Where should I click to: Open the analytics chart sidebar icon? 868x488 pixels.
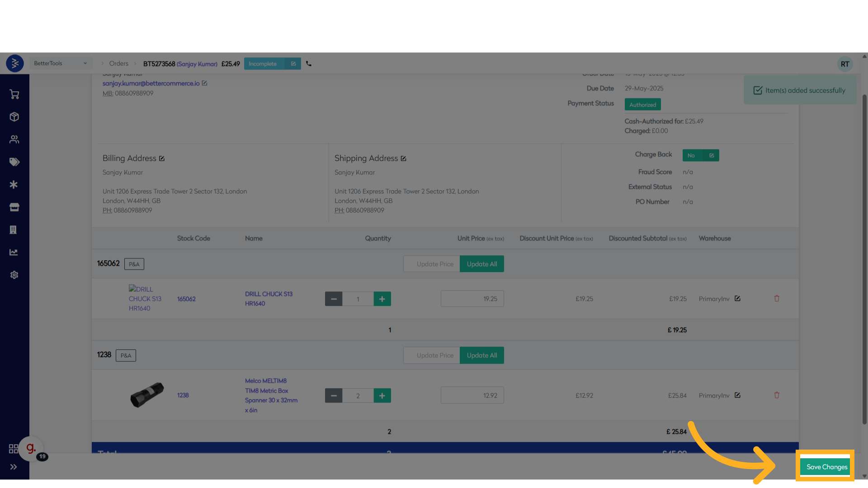tap(14, 253)
